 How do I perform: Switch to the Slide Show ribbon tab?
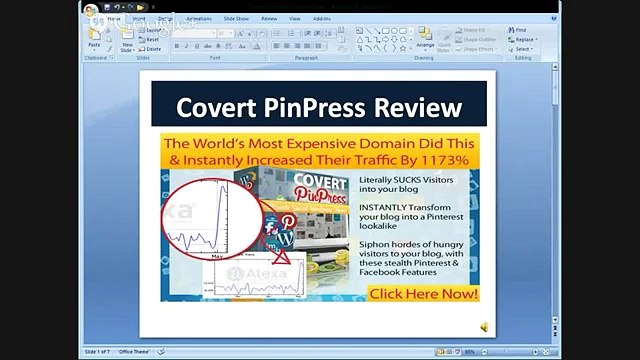click(x=236, y=19)
